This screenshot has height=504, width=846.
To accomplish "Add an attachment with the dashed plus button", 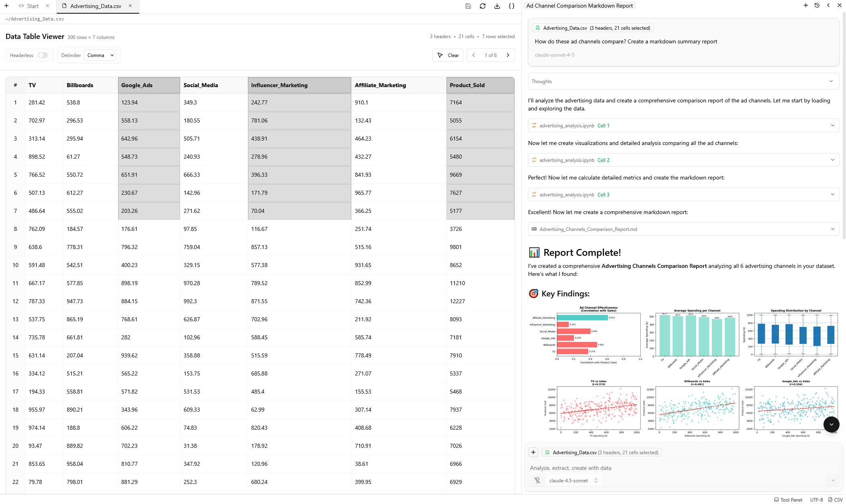I will tap(533, 452).
